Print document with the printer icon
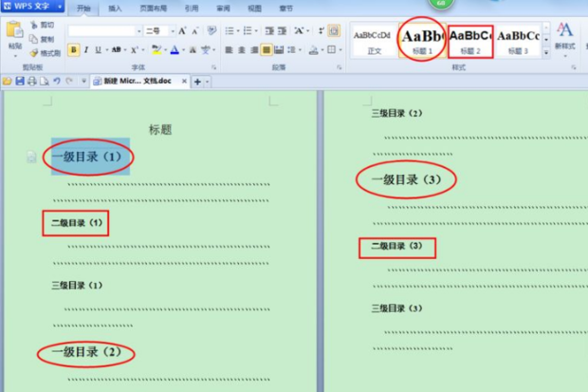Image resolution: width=588 pixels, height=392 pixels. 32,81
